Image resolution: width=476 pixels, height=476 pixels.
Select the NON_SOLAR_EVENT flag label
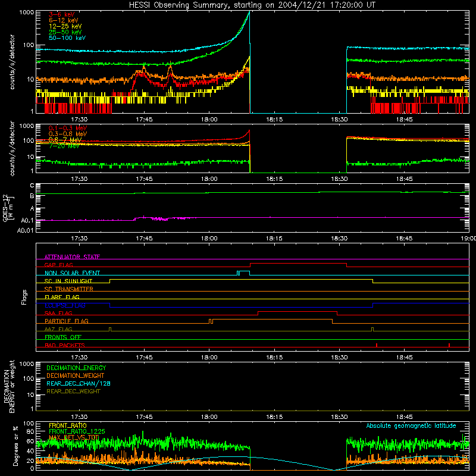72,273
